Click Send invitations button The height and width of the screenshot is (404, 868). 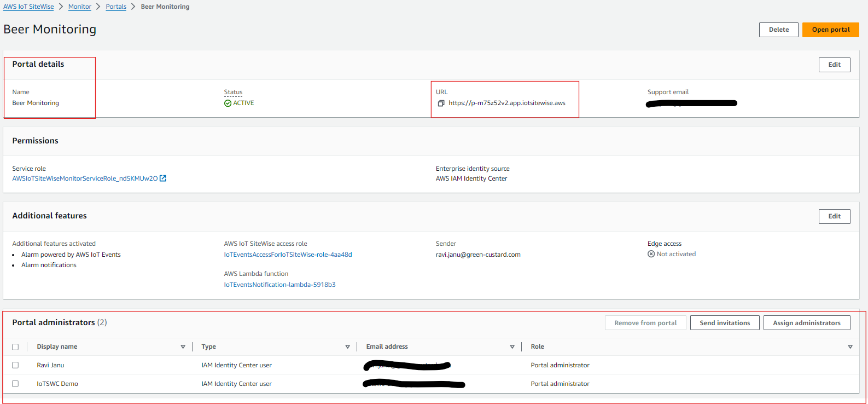pos(725,323)
